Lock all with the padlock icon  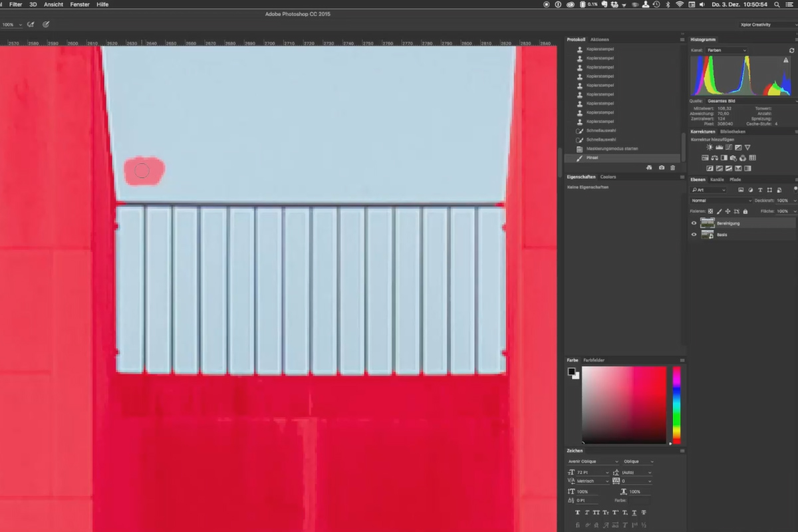[x=745, y=211]
